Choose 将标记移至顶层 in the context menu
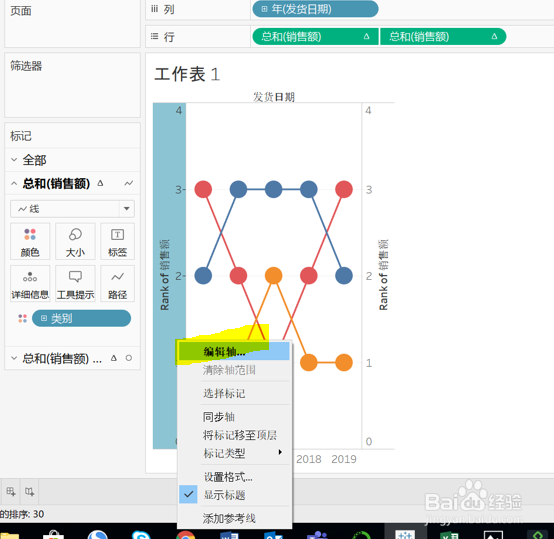This screenshot has height=539, width=554. coord(234,435)
